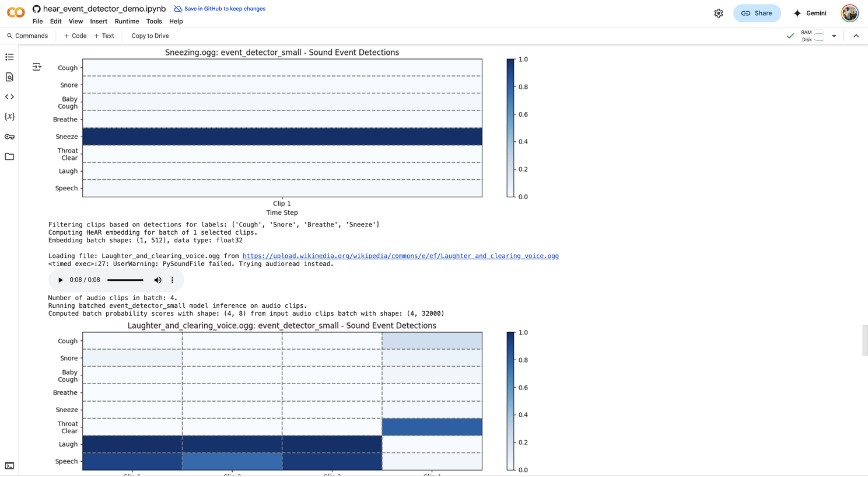Click the notebook title hear_event_detector_demo.ipynb
The height and width of the screenshot is (477, 868).
pyautogui.click(x=104, y=9)
